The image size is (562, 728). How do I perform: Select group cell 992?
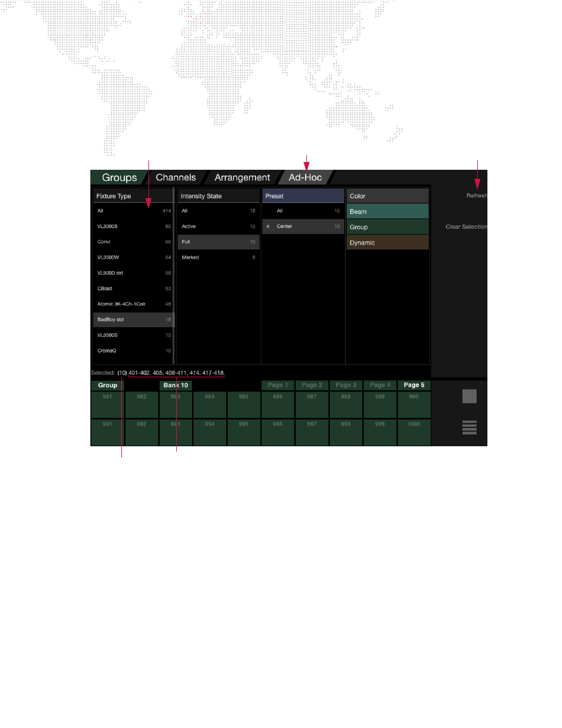click(141, 432)
